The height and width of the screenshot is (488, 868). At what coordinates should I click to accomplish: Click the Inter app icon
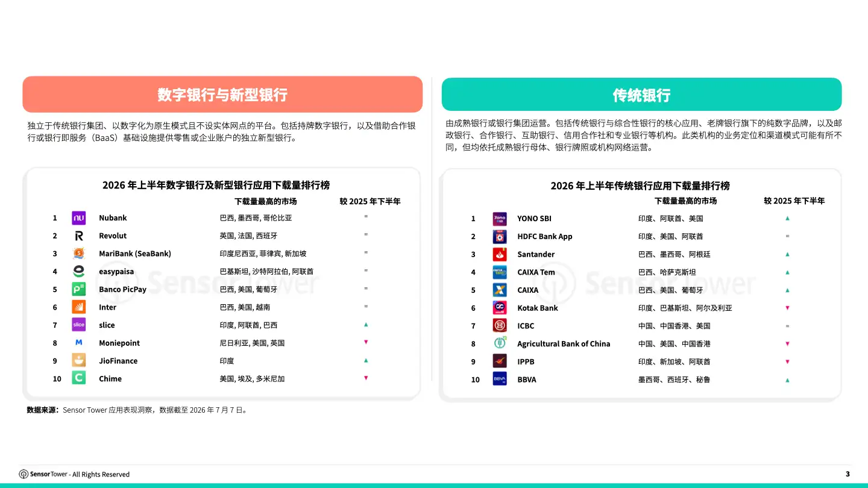pos(78,307)
